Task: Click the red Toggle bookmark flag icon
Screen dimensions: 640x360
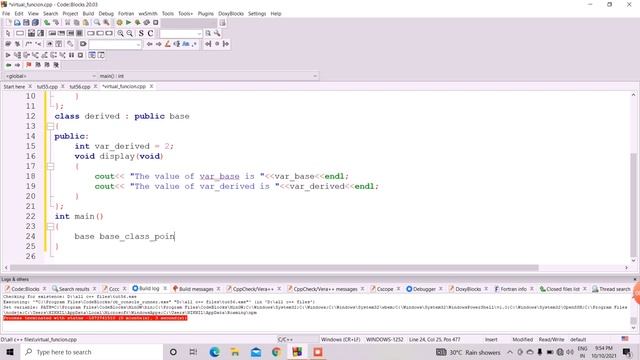Action: coord(29,65)
